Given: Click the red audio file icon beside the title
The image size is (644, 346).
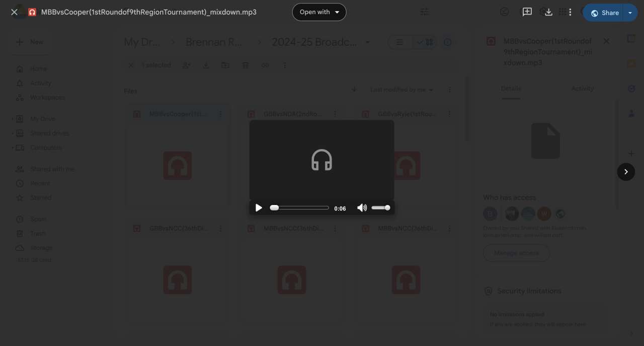Looking at the screenshot, I should 32,12.
